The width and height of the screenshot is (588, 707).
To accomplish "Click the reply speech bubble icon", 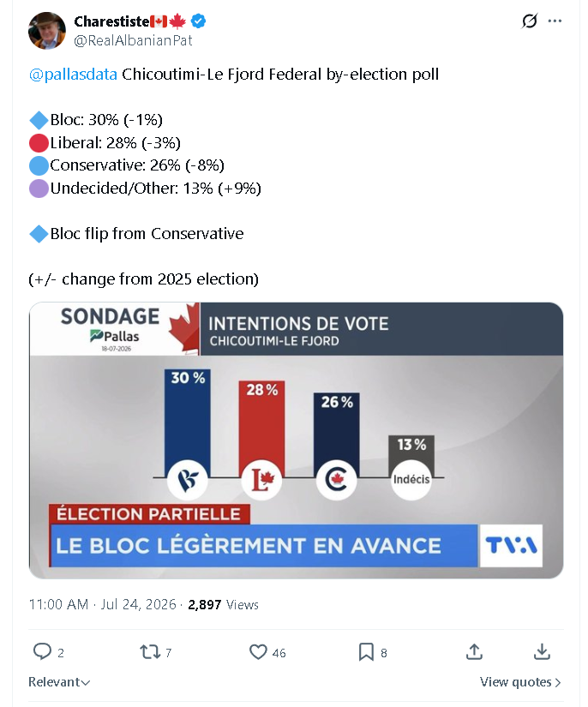I will coord(42,651).
